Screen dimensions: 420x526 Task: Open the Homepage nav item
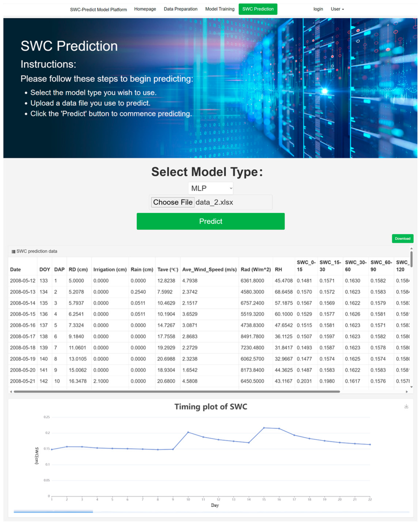click(145, 9)
